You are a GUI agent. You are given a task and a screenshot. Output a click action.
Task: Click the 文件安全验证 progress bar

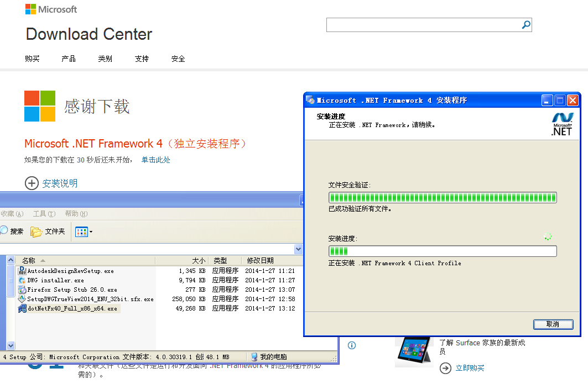[443, 197]
